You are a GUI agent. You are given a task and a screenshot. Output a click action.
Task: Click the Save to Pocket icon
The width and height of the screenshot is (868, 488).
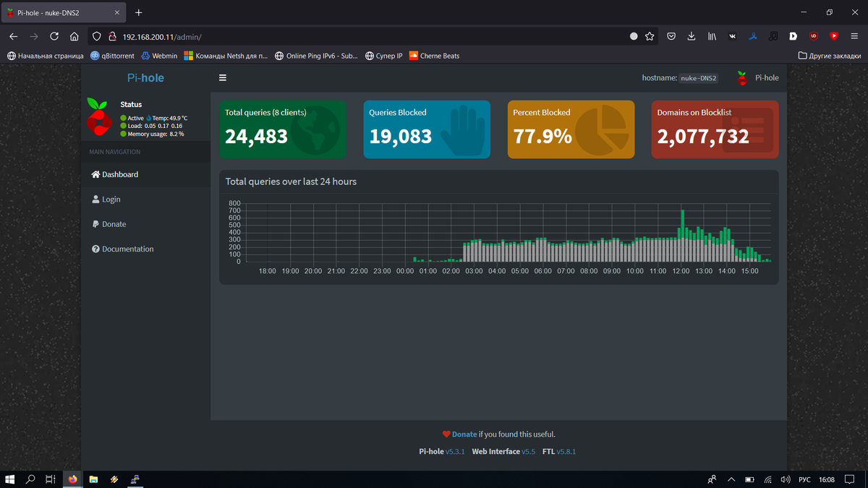click(672, 36)
